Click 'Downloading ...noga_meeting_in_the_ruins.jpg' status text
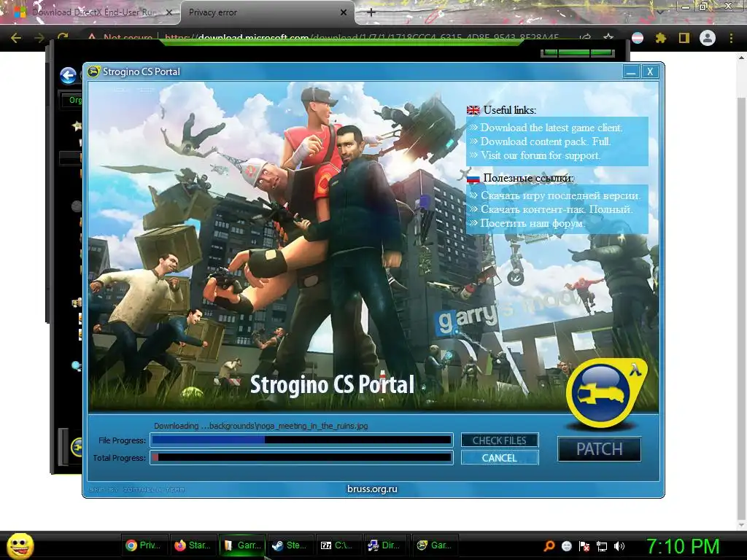747x560 pixels. tap(260, 426)
